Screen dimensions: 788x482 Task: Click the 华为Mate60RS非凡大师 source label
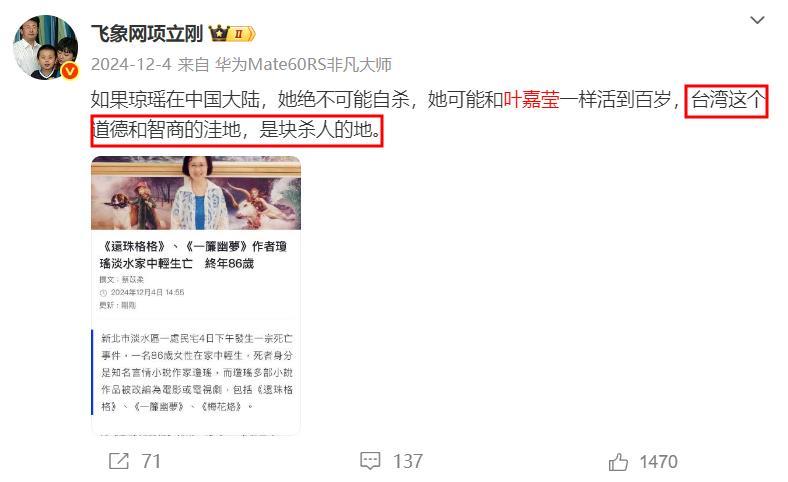tap(304, 64)
